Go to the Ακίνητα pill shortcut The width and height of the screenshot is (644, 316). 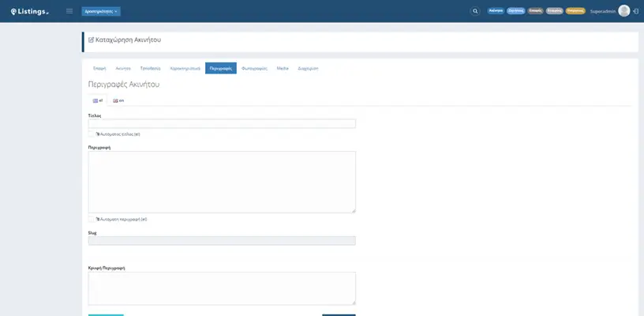[496, 11]
